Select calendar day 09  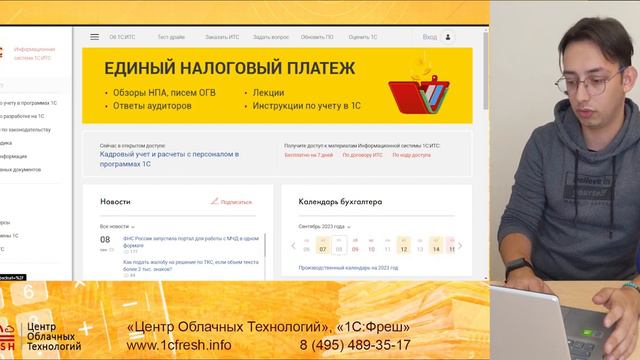pyautogui.click(x=355, y=245)
